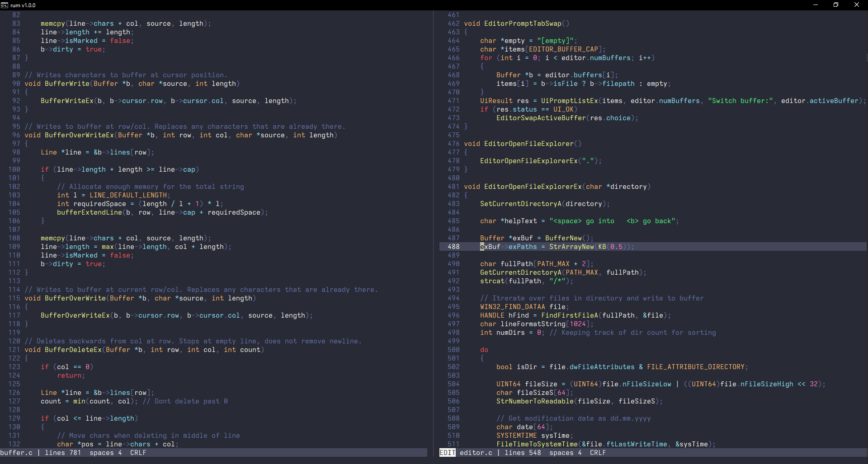Click 'lines 548' in the right status bar

(x=523, y=453)
